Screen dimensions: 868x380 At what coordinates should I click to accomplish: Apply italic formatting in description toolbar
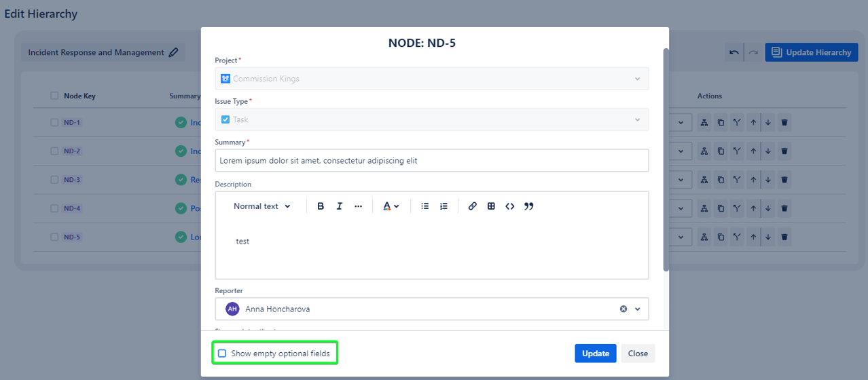pos(340,206)
